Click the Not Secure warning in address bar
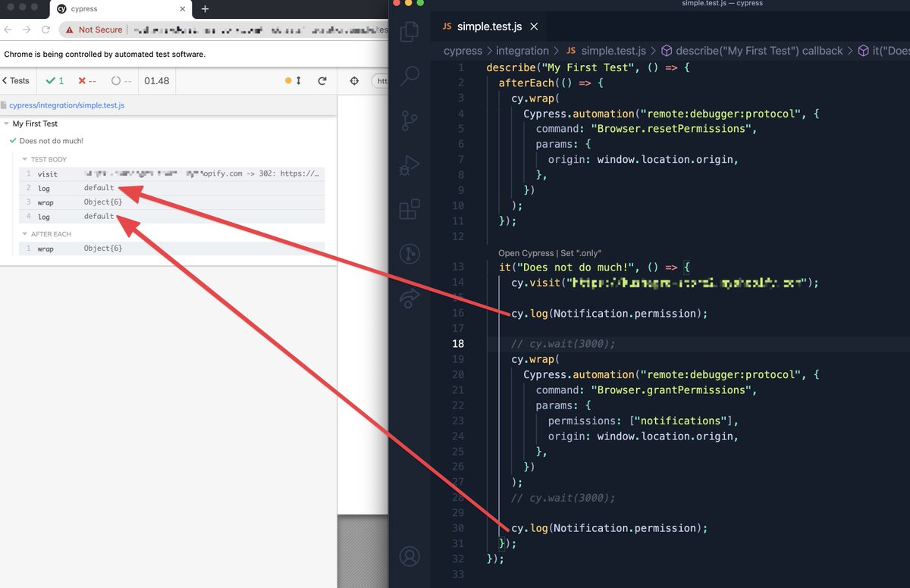Viewport: 910px width, 588px height. (x=93, y=30)
